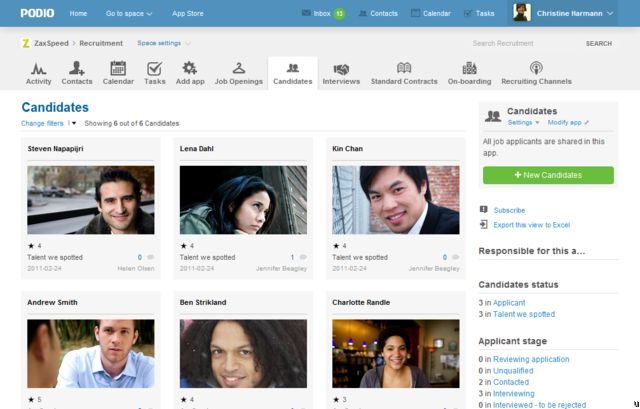Open the Inbox in top navigation

(322, 14)
